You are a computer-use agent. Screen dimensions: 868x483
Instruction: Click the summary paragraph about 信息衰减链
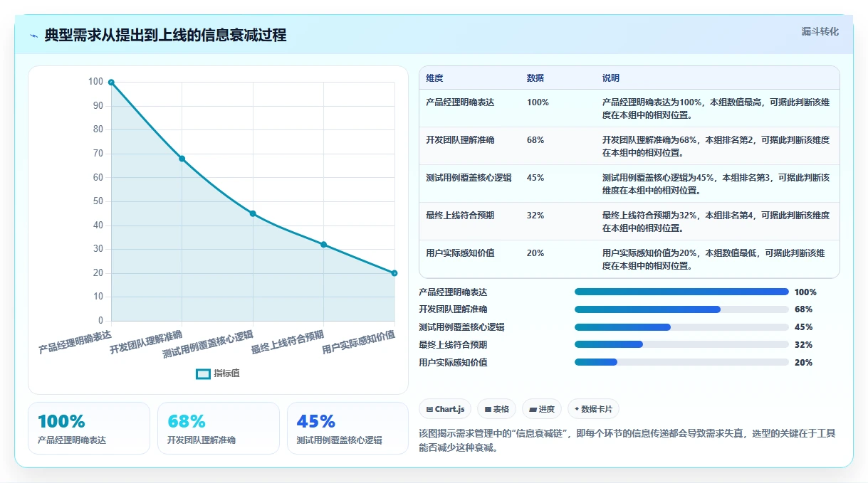(628, 440)
